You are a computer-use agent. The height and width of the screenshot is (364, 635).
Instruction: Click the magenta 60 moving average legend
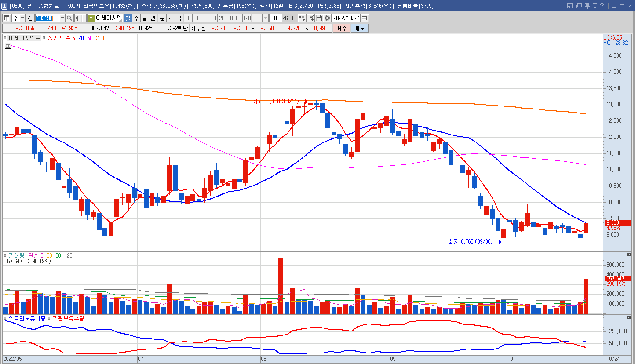[x=90, y=38]
